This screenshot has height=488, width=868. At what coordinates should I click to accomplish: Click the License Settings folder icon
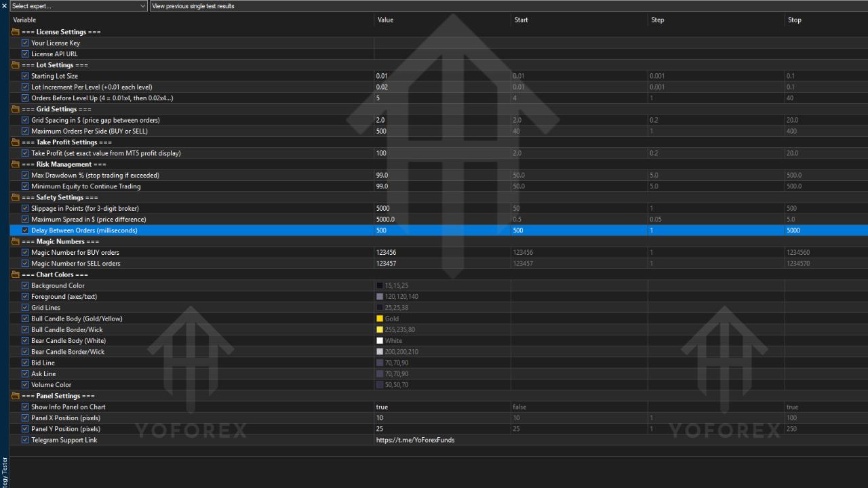click(x=16, y=32)
